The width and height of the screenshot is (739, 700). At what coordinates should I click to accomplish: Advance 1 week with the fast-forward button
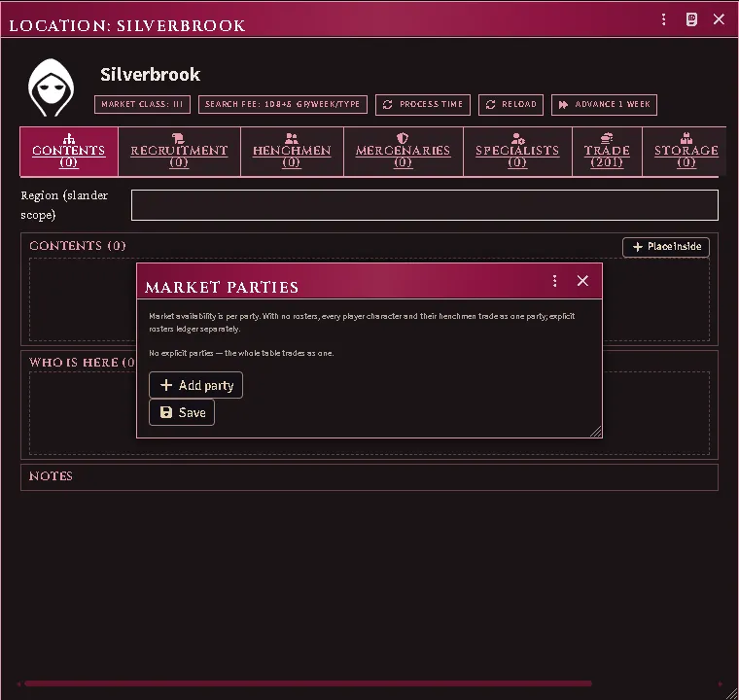click(604, 104)
